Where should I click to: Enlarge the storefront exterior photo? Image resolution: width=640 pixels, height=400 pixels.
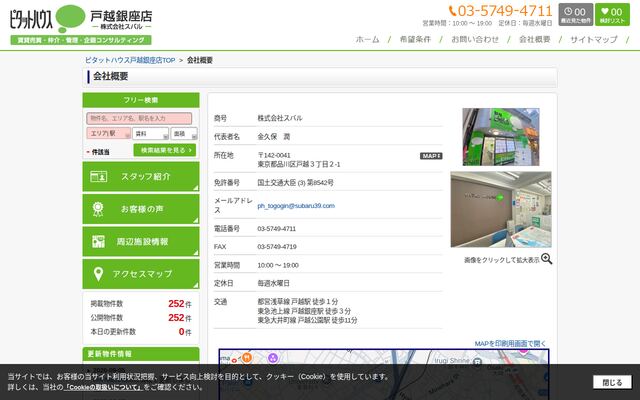coord(501,137)
